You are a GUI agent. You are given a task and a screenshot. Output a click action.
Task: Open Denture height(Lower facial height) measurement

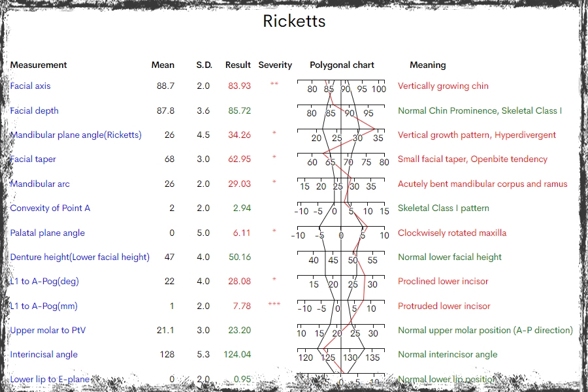tap(80, 257)
